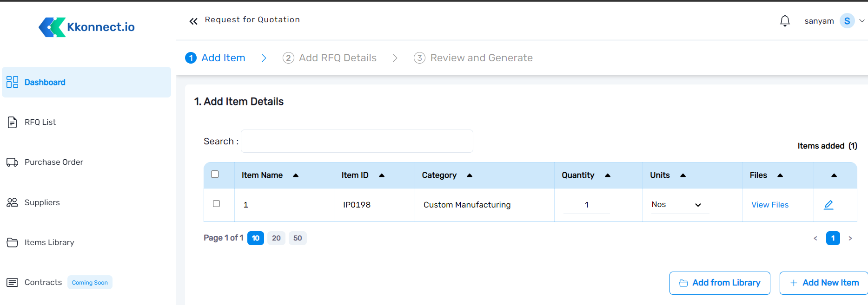Open Items Library in sidebar

pos(49,242)
